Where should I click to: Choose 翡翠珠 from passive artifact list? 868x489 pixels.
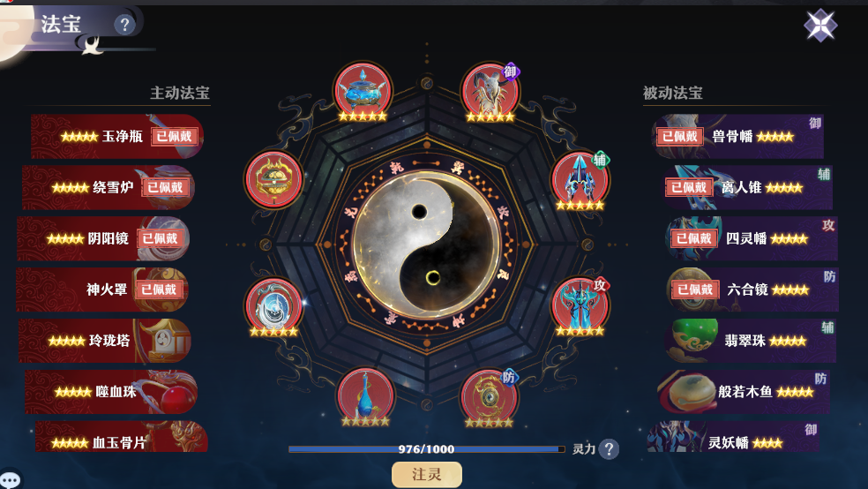click(751, 341)
